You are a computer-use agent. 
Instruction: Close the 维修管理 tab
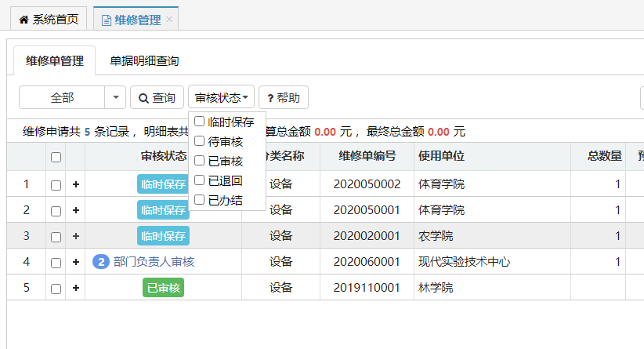tap(168, 20)
